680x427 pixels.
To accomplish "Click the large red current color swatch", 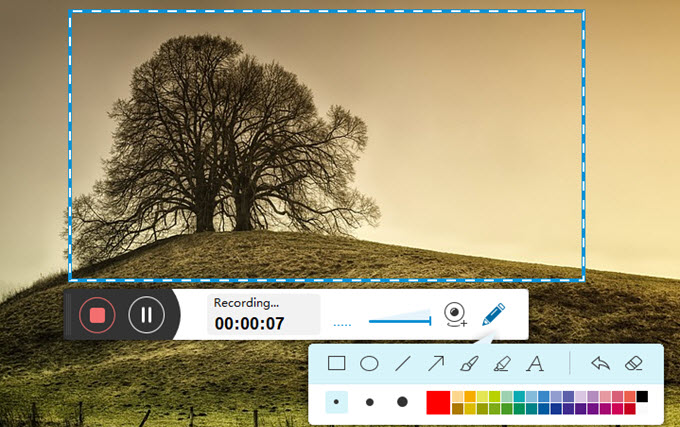I will click(438, 403).
